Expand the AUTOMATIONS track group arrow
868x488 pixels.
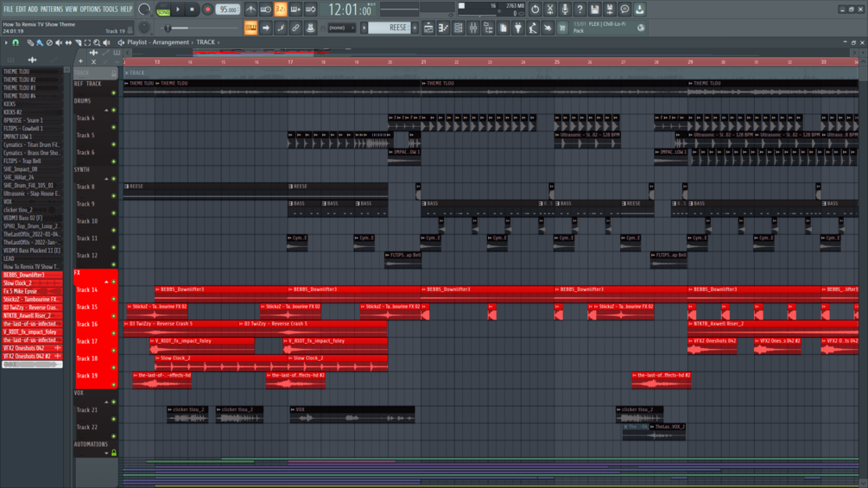tap(106, 453)
